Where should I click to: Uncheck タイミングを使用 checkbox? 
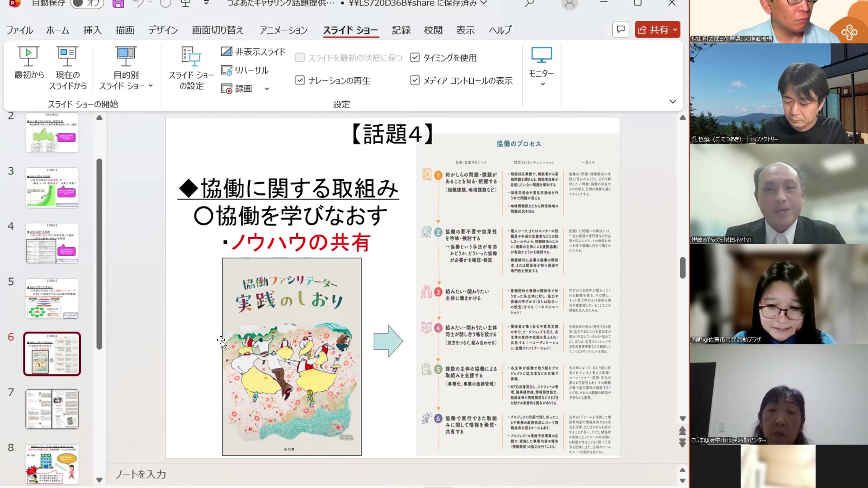415,57
